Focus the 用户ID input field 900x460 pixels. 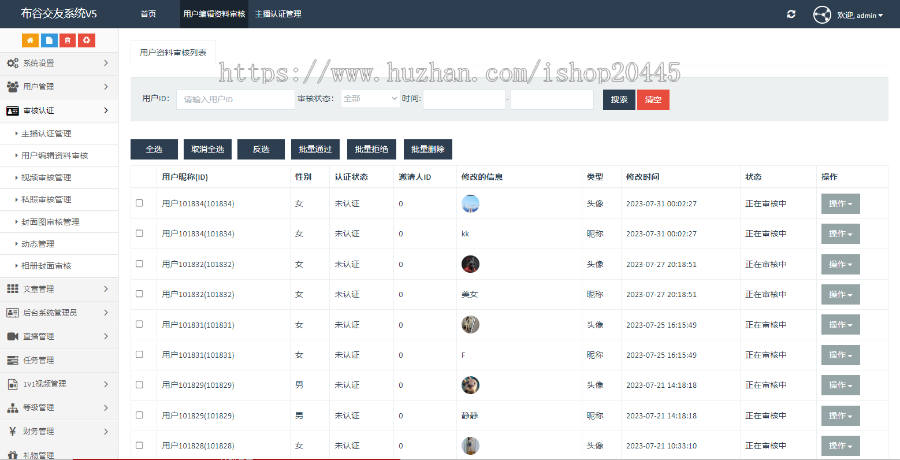pos(235,99)
